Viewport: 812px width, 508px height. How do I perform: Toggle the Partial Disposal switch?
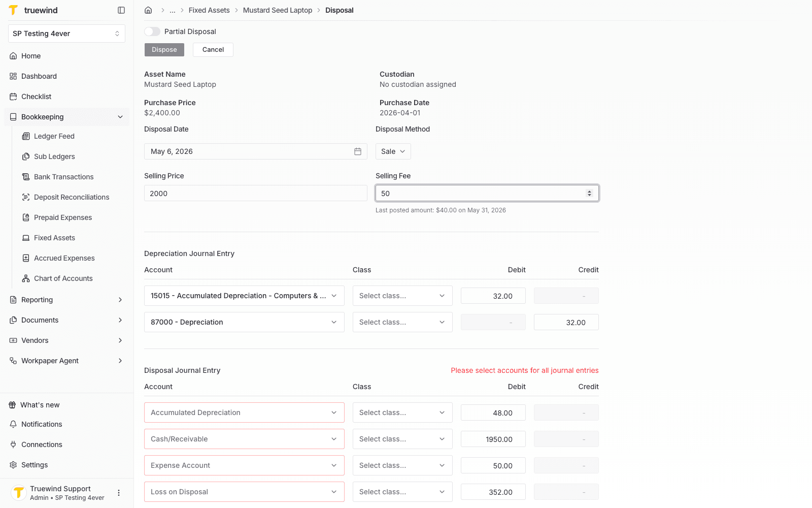152,31
